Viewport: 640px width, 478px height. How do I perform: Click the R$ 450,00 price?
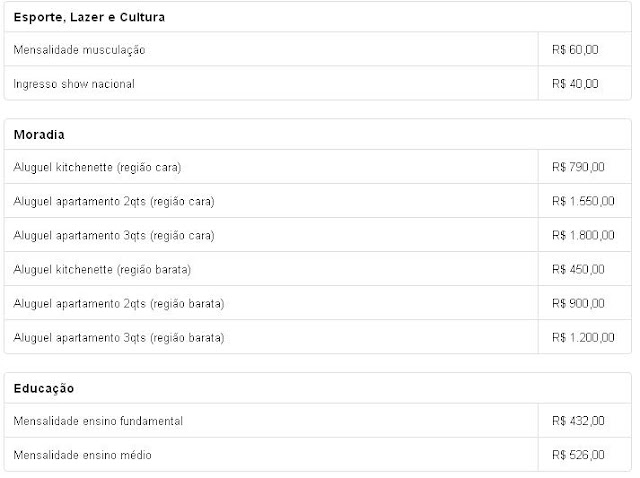pyautogui.click(x=578, y=269)
